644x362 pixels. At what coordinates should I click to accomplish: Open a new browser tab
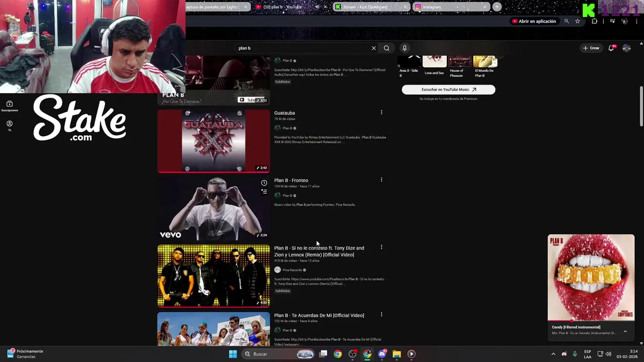497,7
